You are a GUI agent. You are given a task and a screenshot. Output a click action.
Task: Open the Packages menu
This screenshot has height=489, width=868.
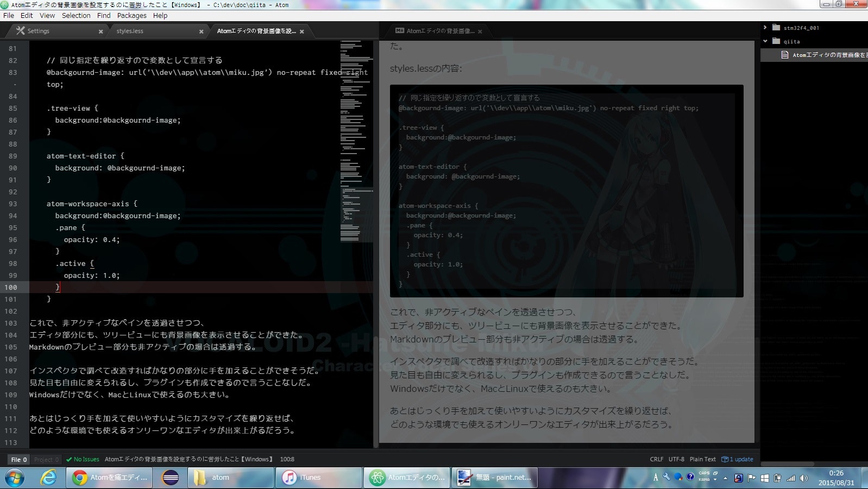132,16
